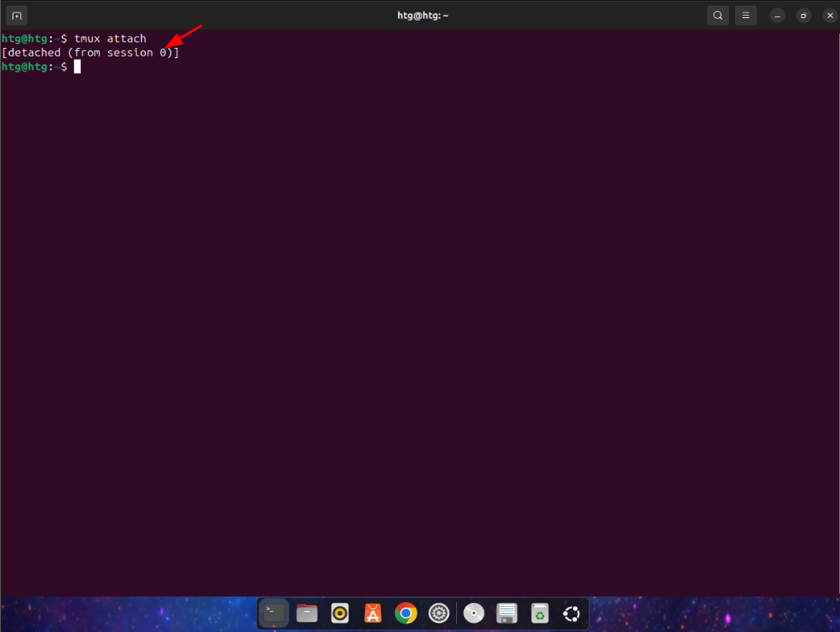This screenshot has height=632, width=840.
Task: Open the floppy save drive dock icon
Action: pos(506,612)
